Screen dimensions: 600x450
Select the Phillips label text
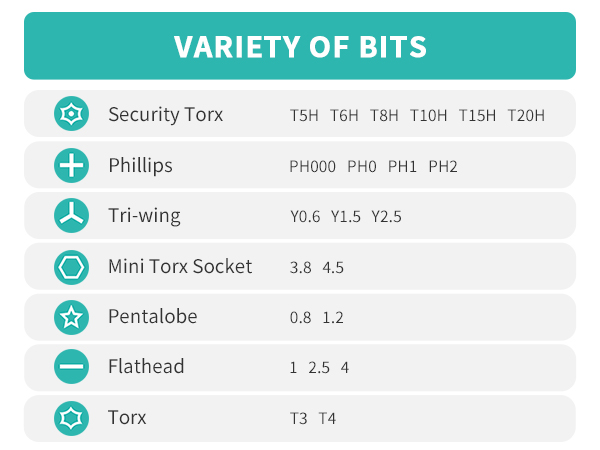[x=140, y=166]
